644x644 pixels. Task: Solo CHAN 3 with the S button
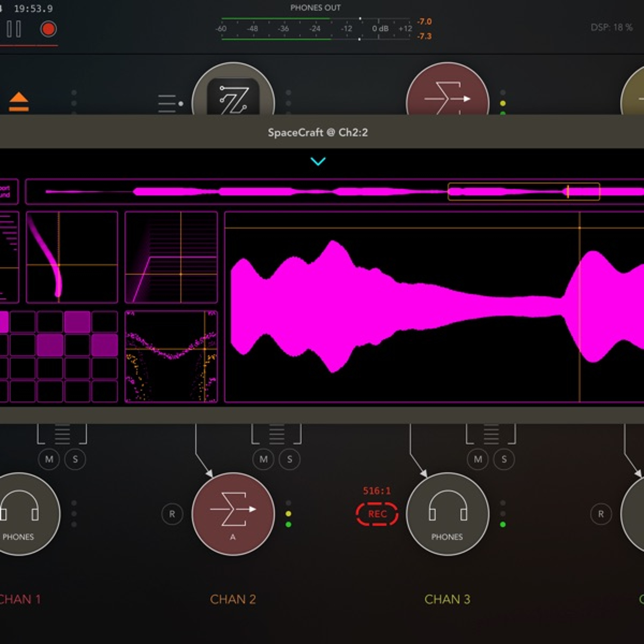tap(504, 459)
